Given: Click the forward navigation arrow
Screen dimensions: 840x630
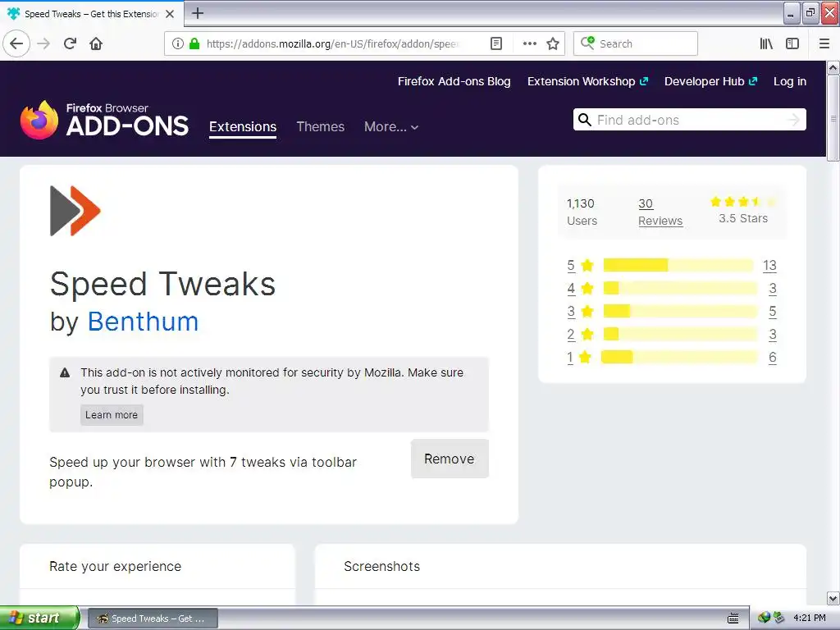Looking at the screenshot, I should [x=43, y=43].
